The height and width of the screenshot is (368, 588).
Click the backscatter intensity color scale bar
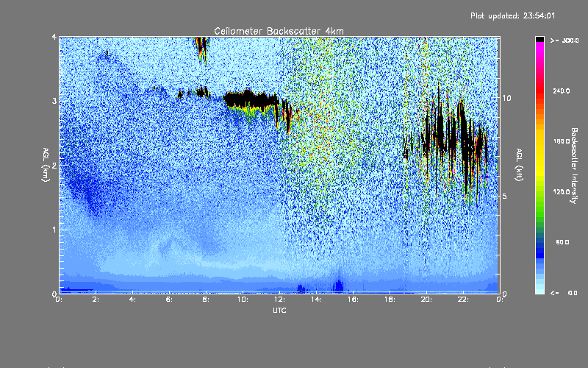(539, 165)
